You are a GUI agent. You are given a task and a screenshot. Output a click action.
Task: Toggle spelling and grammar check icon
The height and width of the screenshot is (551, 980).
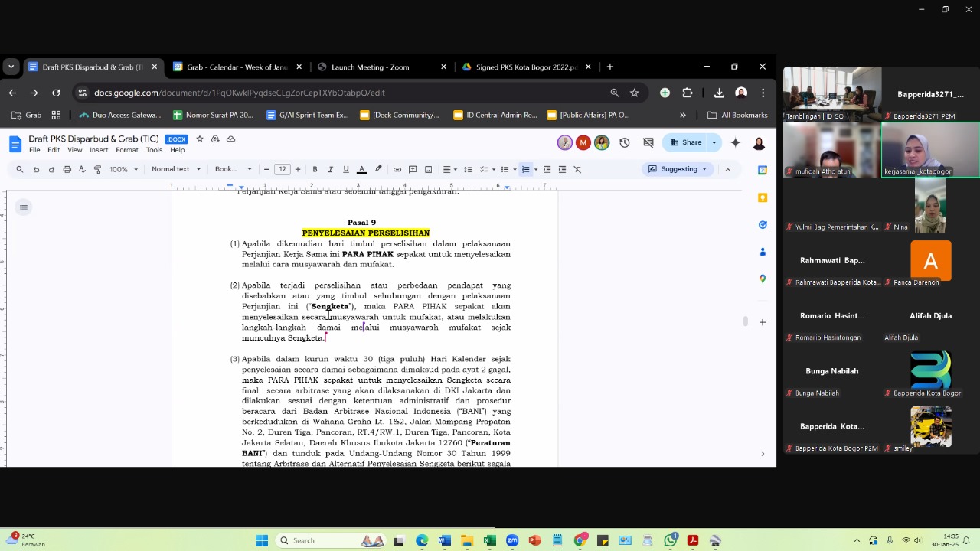coord(82,169)
